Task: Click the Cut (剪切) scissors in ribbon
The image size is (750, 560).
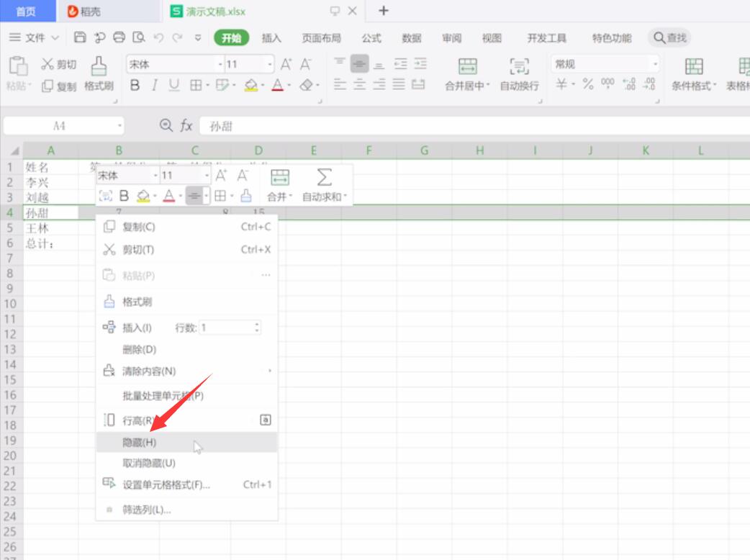Action: pyautogui.click(x=59, y=64)
